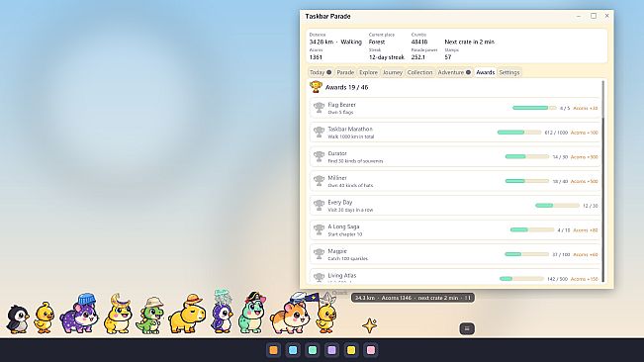The height and width of the screenshot is (362, 644).
Task: Click the capybara wearing a straw hat
Action: coord(187,314)
